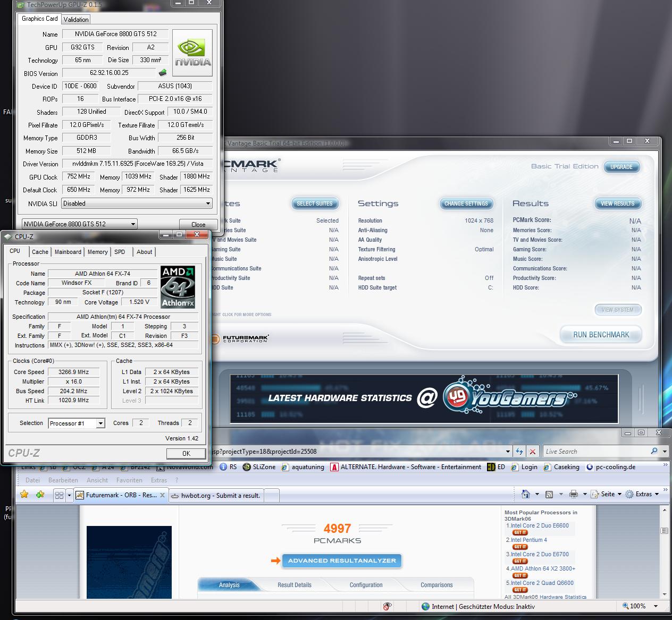Switch to CPU-Z About tab
Viewport: 672px width, 620px height.
click(x=144, y=252)
